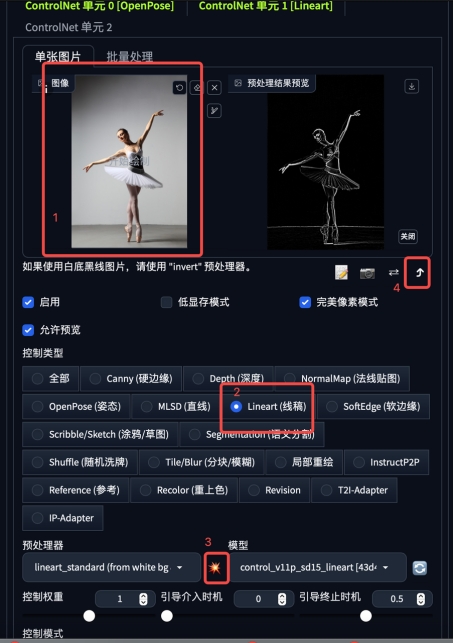Click the 引导终止时机 slider handle

pyautogui.click(x=366, y=616)
